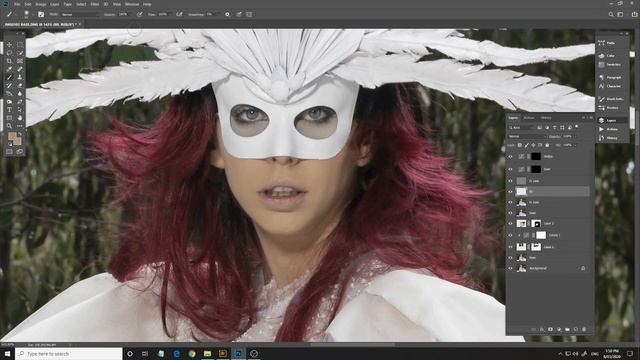Click the Flow value field in options bar
This screenshot has width=640, height=360.
tap(163, 14)
